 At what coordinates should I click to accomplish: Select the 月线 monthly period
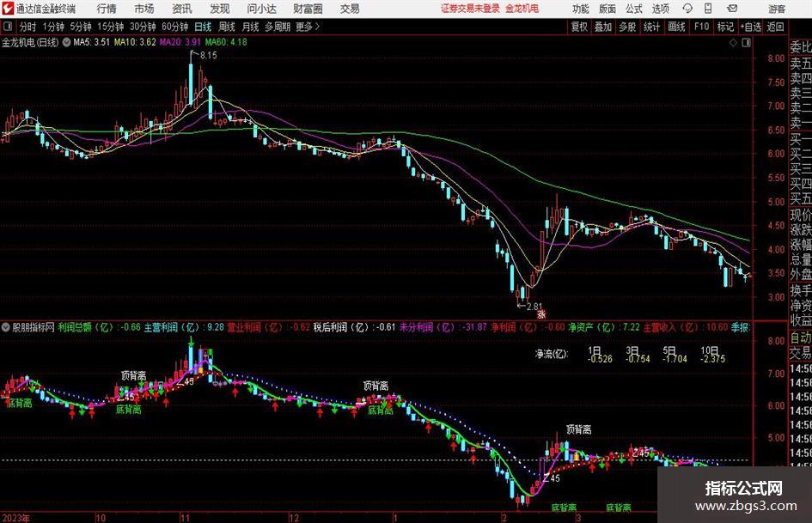(x=250, y=27)
